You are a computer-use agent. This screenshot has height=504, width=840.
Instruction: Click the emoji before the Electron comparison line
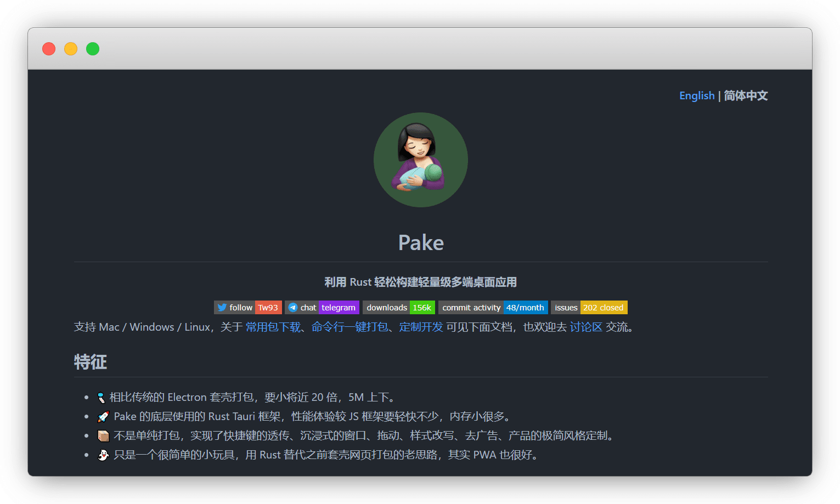(101, 398)
